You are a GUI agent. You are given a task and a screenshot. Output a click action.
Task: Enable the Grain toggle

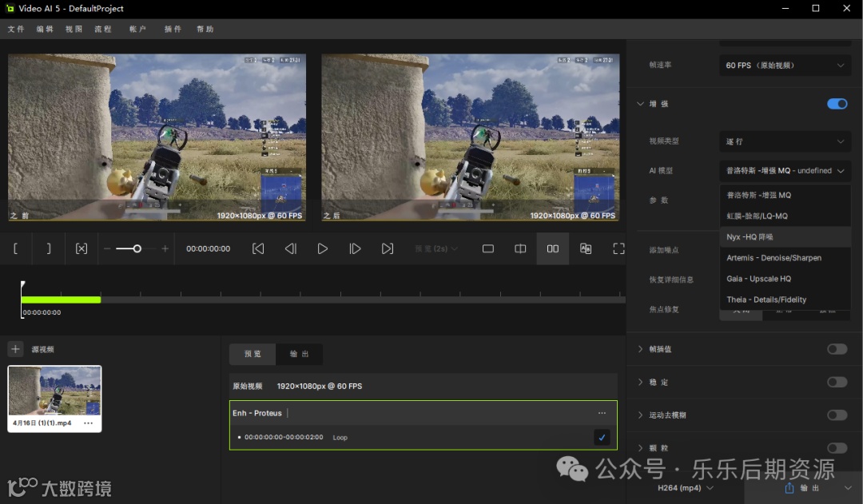coord(837,448)
